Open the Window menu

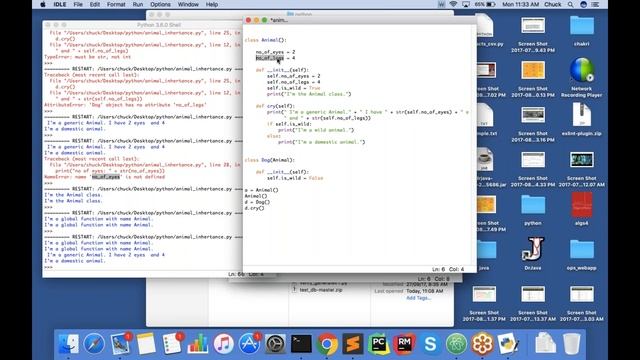188,4
